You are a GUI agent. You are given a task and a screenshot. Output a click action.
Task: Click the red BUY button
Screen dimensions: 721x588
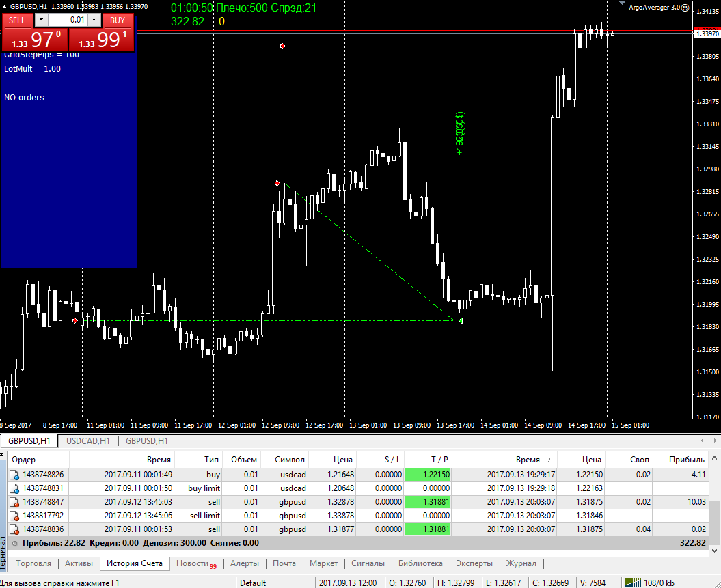pyautogui.click(x=118, y=20)
